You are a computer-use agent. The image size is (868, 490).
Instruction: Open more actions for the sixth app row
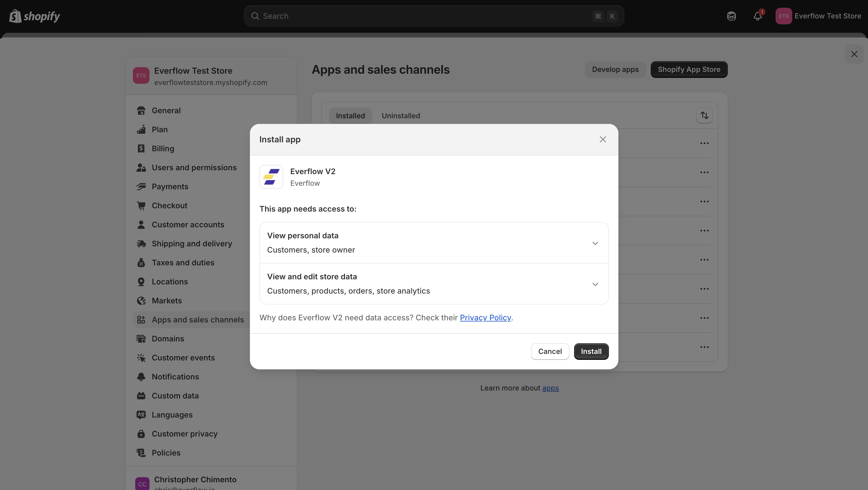coord(704,289)
